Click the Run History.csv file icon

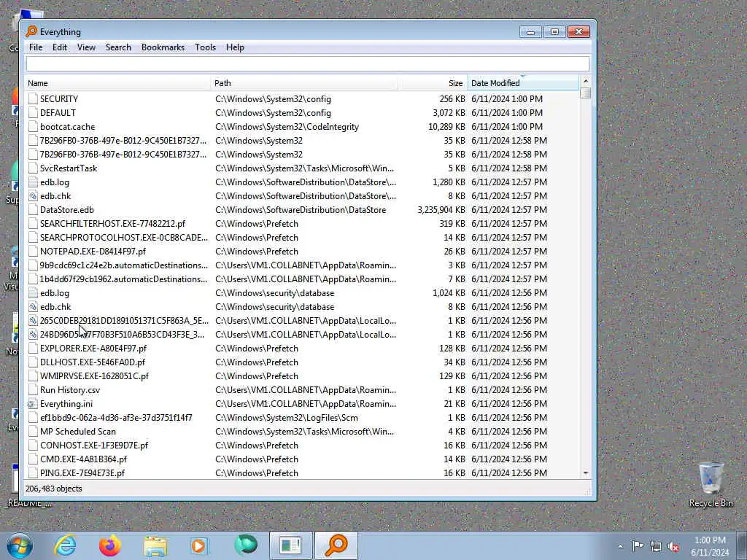[x=33, y=390]
